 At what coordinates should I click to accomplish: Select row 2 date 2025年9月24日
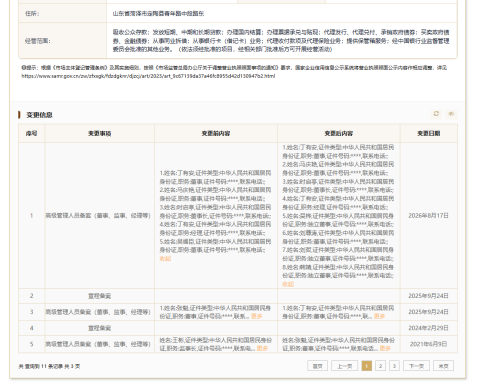point(429,296)
